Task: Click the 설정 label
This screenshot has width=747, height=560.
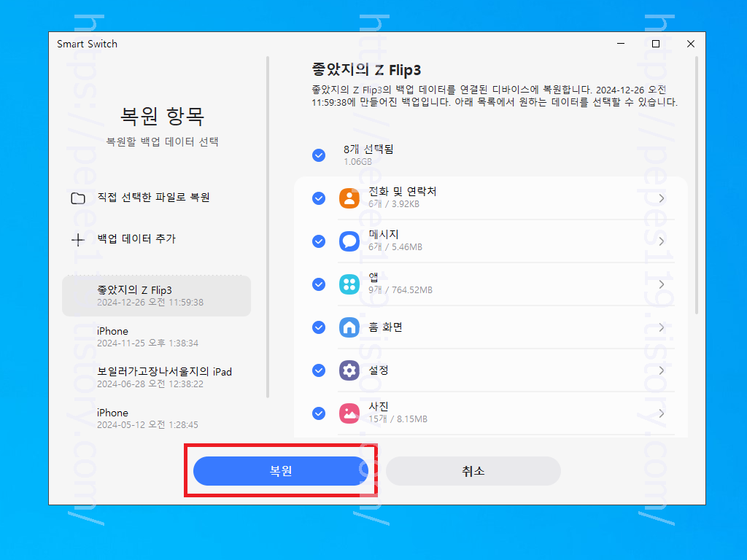Action: click(379, 370)
